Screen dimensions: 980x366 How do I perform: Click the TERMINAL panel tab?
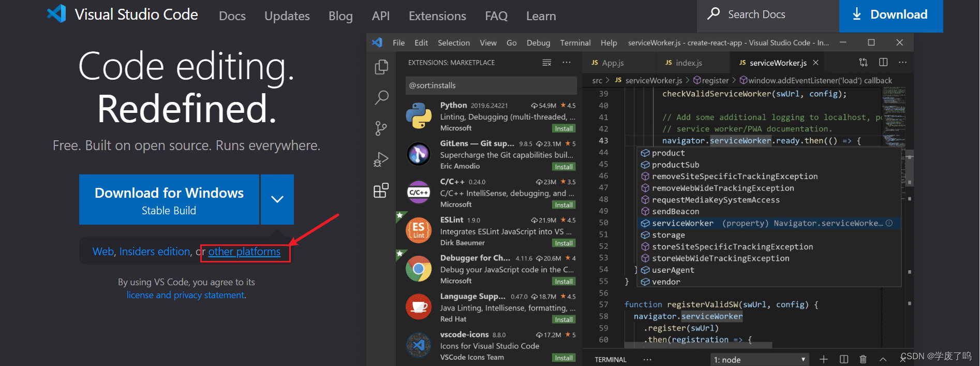point(611,359)
